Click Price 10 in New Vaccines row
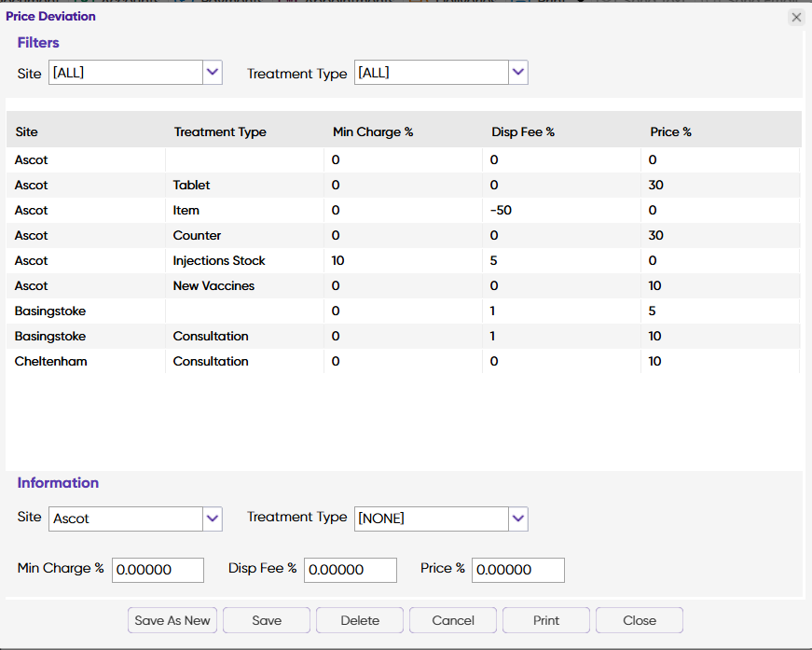Image resolution: width=812 pixels, height=650 pixels. (x=654, y=286)
